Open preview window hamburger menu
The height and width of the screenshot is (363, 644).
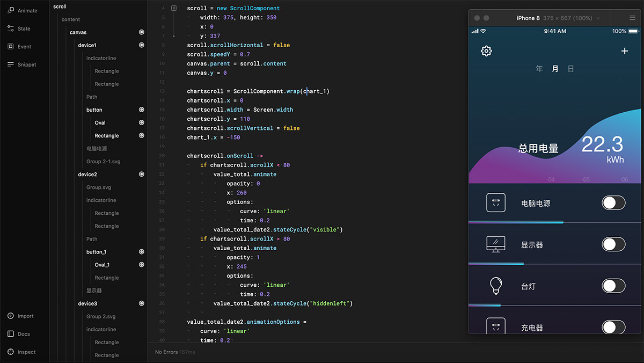[632, 18]
